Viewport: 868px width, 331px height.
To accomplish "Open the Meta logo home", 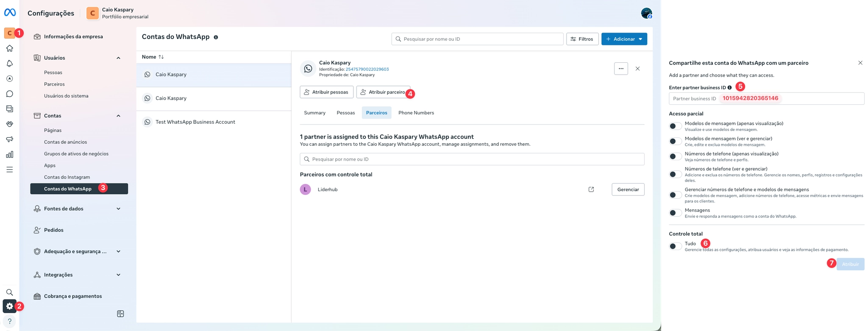I will point(10,13).
